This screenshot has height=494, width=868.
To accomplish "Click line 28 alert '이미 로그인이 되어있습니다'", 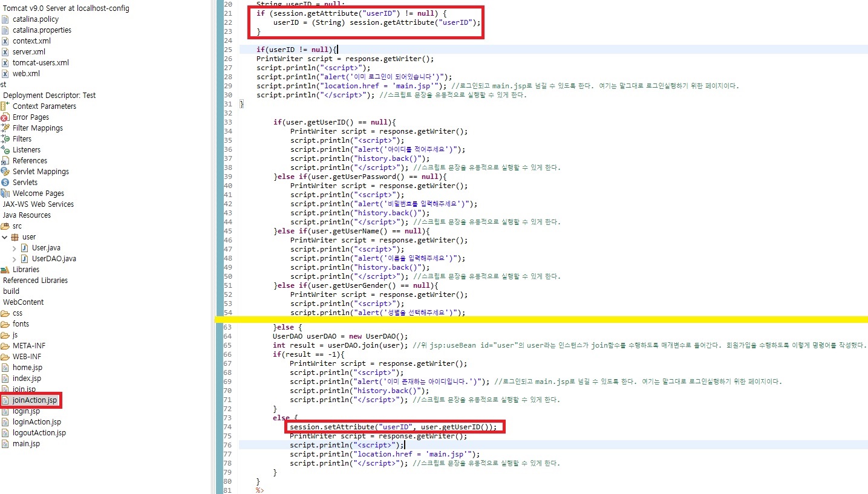I will click(x=354, y=77).
